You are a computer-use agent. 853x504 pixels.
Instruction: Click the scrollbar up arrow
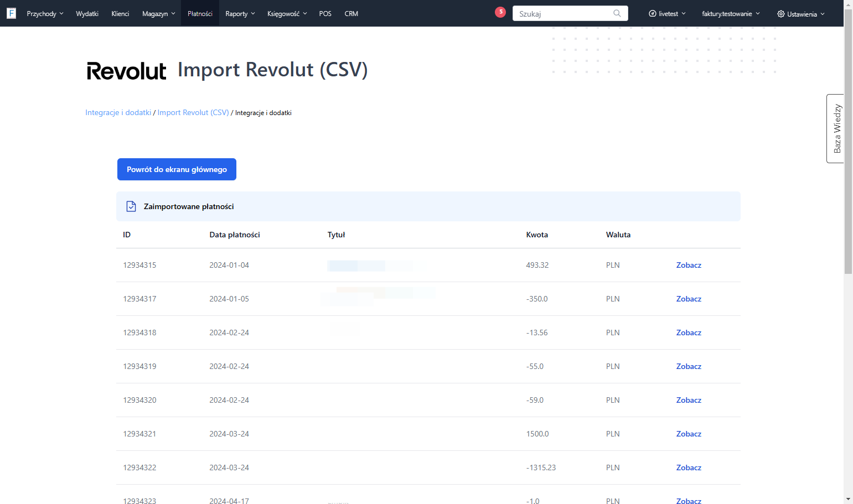(848, 4)
